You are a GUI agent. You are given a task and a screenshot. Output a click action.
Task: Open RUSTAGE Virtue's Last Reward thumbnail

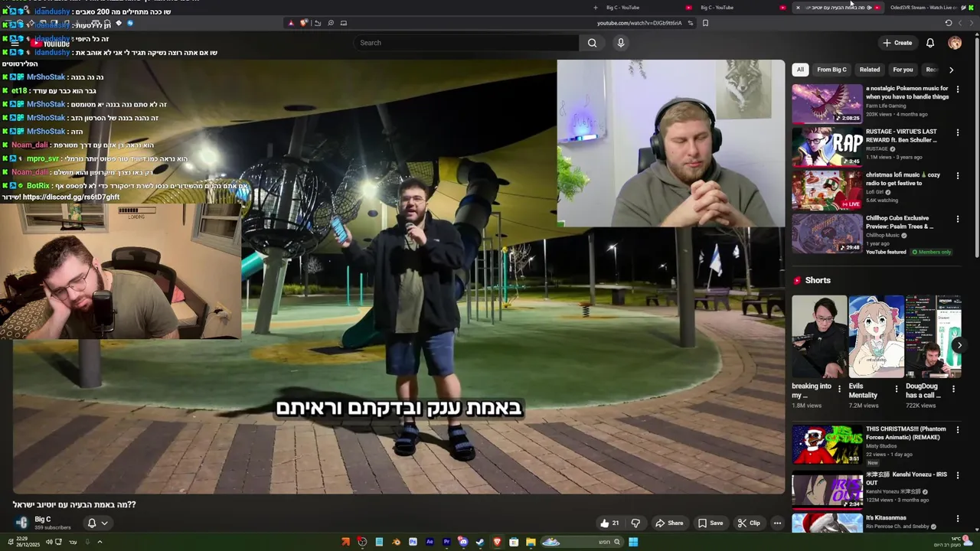point(827,147)
